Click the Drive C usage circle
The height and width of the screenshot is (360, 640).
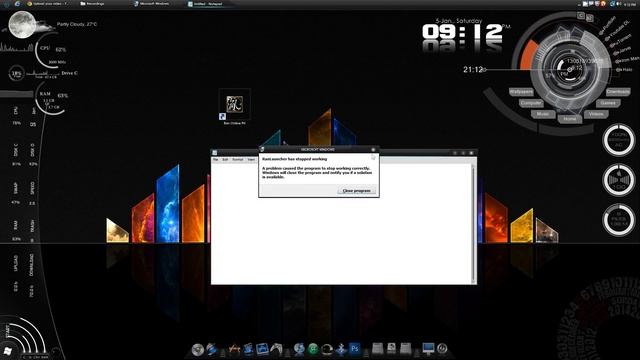(x=16, y=74)
